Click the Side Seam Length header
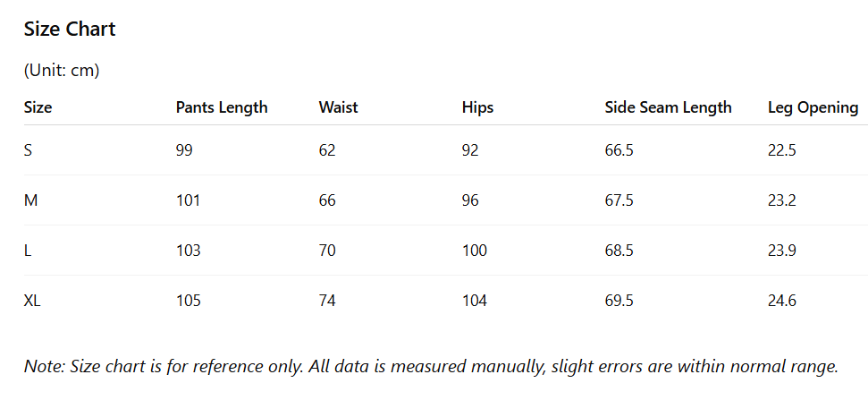The width and height of the screenshot is (868, 400). [x=668, y=107]
